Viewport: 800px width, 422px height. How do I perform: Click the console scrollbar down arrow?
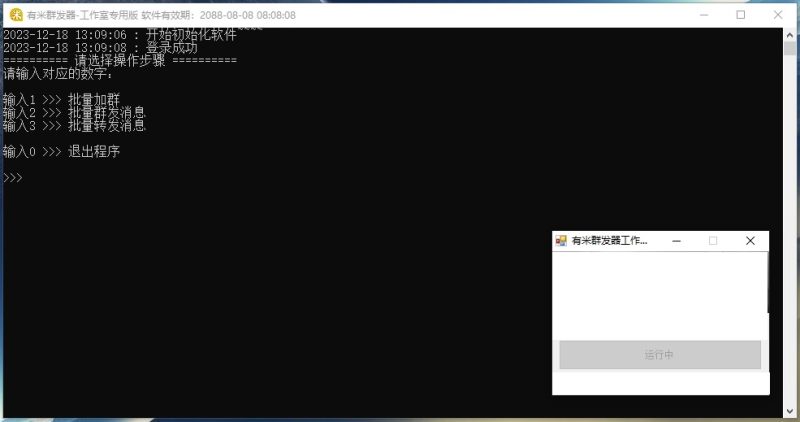coord(789,410)
